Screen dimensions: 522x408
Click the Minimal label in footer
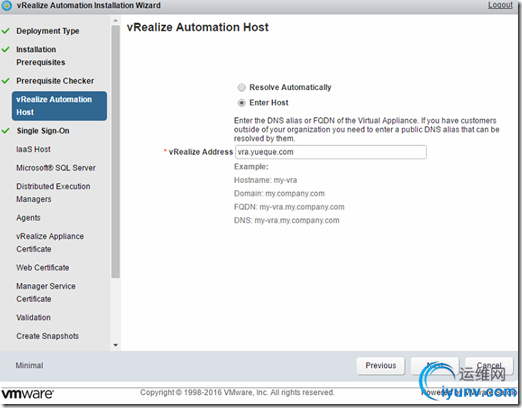tap(29, 366)
